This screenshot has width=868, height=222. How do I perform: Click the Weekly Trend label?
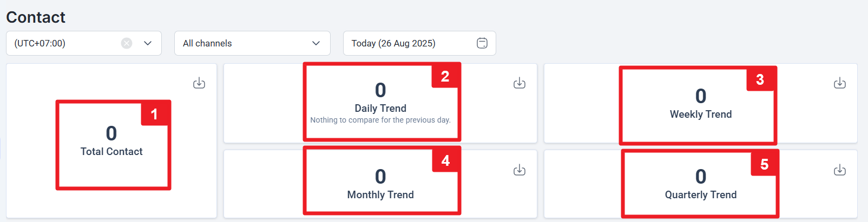click(x=701, y=115)
